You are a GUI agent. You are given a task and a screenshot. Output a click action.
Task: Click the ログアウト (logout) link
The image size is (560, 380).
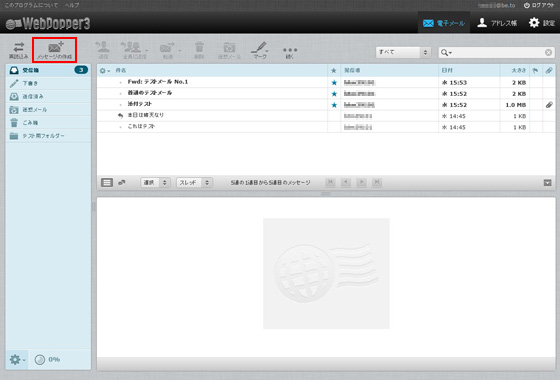pos(539,5)
